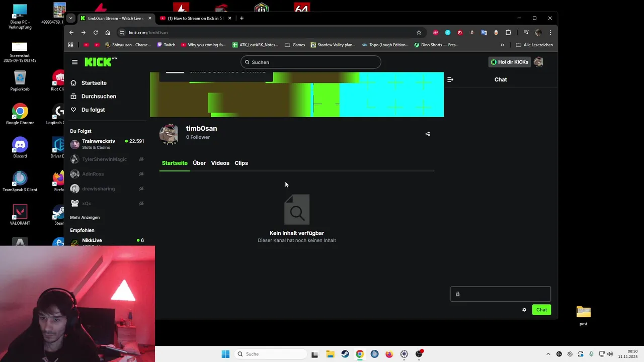The height and width of the screenshot is (362, 644).
Task: Click the taskbar Suche search box
Action: click(271, 354)
